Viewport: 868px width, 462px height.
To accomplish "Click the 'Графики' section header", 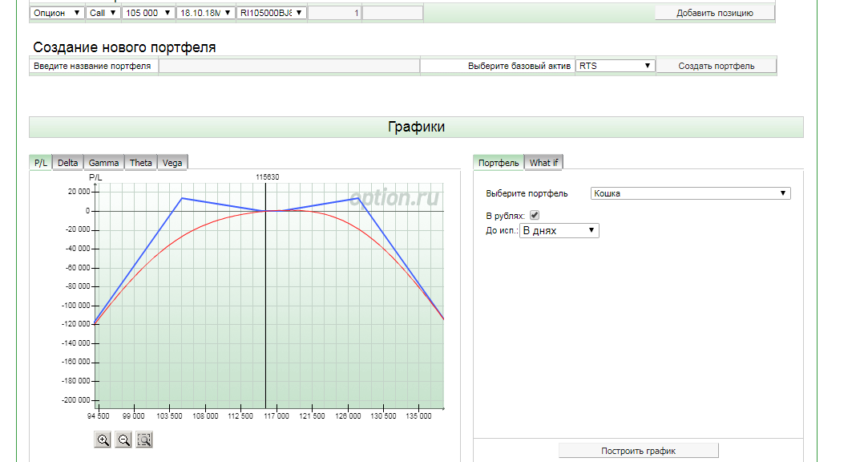I will 416,127.
